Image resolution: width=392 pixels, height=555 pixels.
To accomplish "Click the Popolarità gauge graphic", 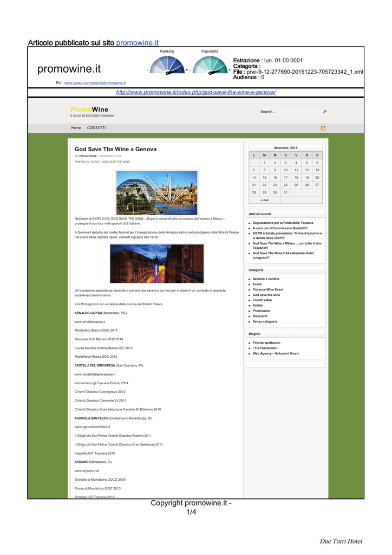I will [210, 65].
